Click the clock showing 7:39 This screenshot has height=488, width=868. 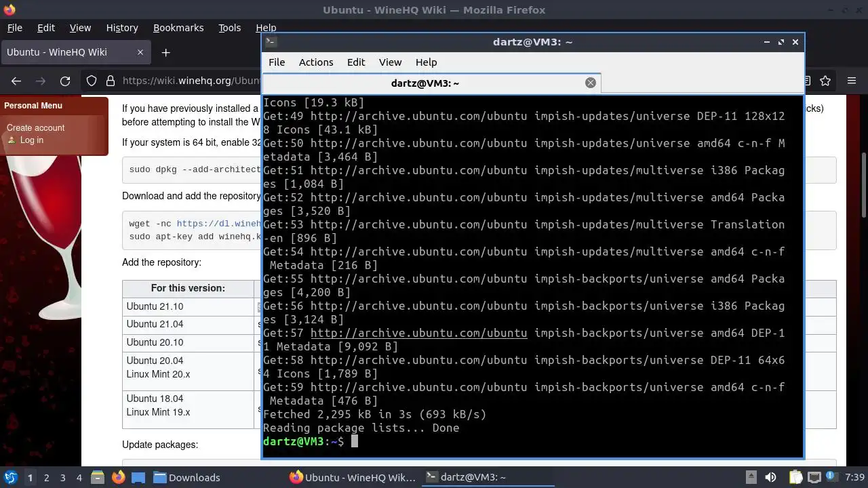pyautogui.click(x=855, y=477)
